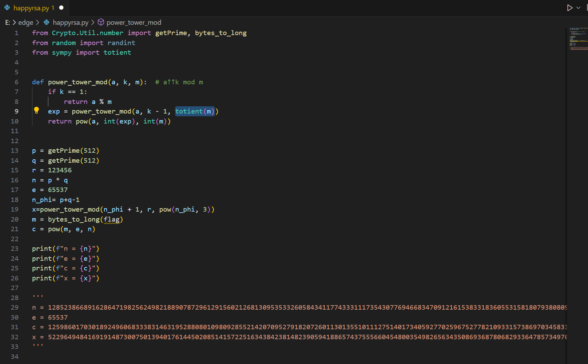Select the happyrsa.py editor tab title
The width and height of the screenshot is (588, 364).
(x=31, y=8)
